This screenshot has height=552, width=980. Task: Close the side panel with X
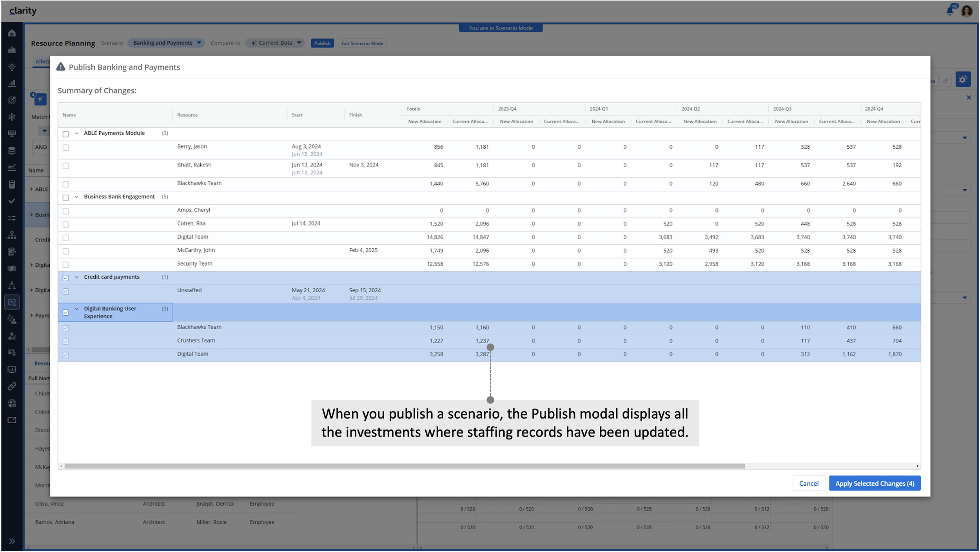969,98
